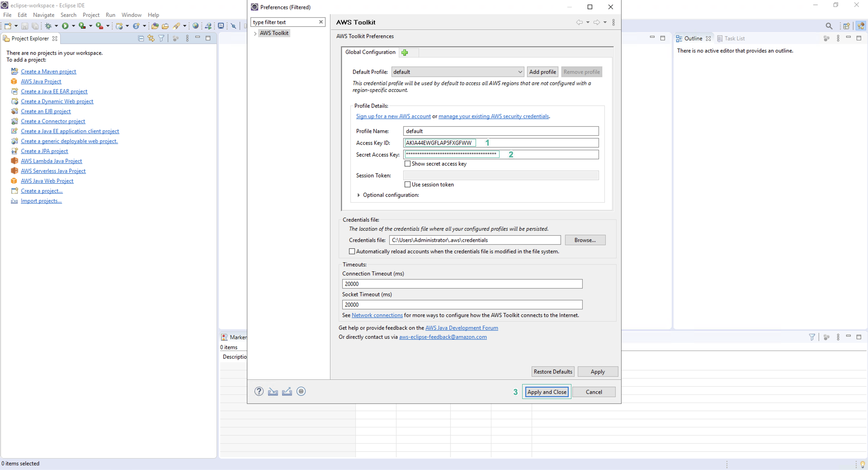This screenshot has width=868, height=470.
Task: Open the AWS Java Development Forum link
Action: tap(462, 328)
